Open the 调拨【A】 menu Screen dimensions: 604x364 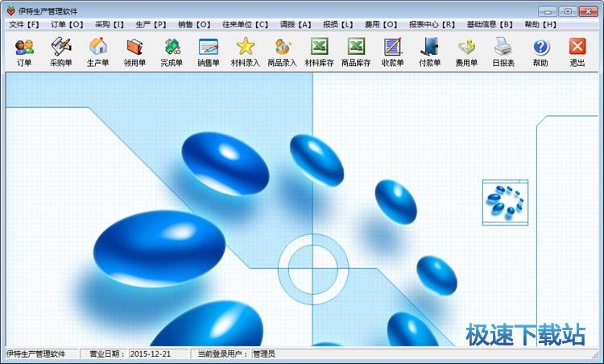[296, 25]
